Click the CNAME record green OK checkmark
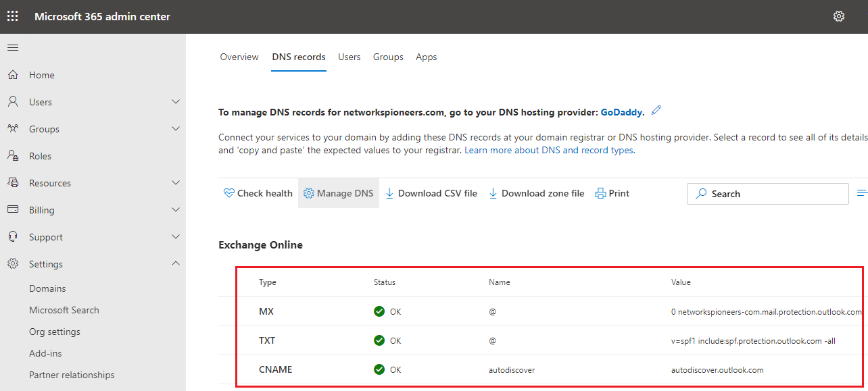The width and height of the screenshot is (868, 391). click(379, 369)
